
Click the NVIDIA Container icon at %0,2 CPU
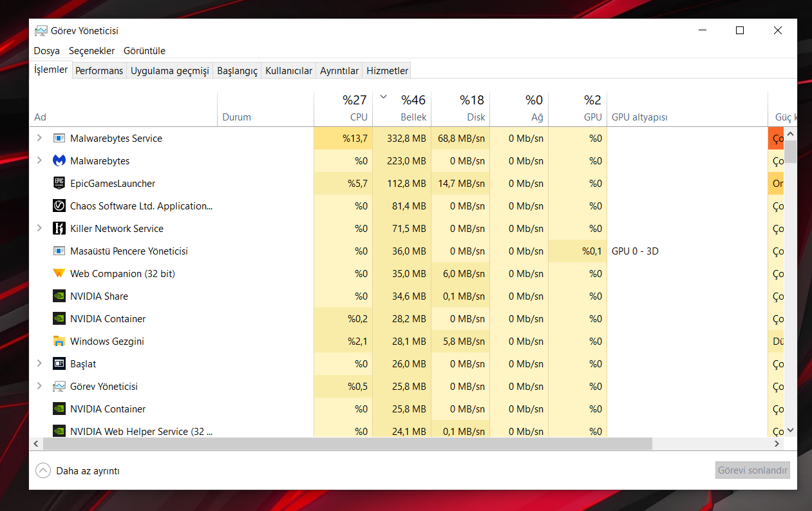[59, 319]
